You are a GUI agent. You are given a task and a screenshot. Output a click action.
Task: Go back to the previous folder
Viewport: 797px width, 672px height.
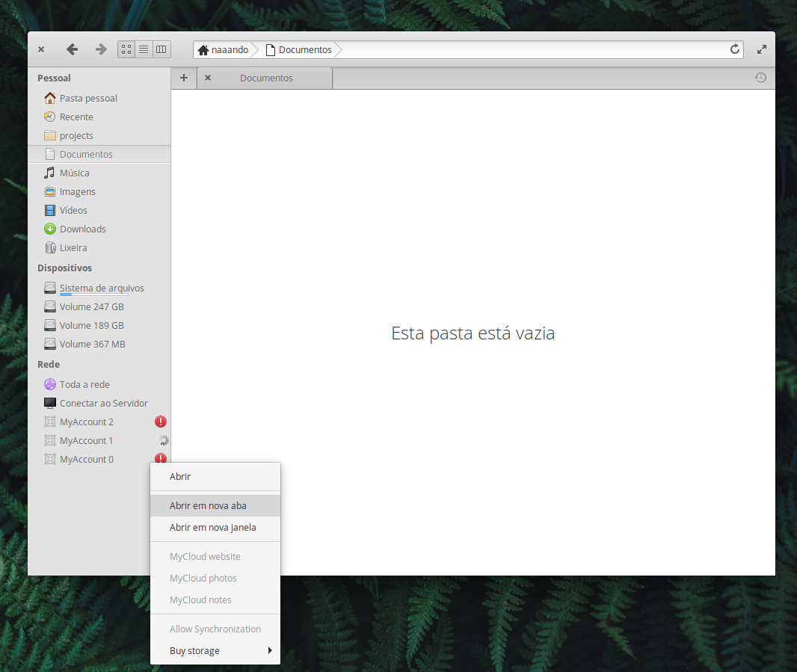tap(73, 49)
